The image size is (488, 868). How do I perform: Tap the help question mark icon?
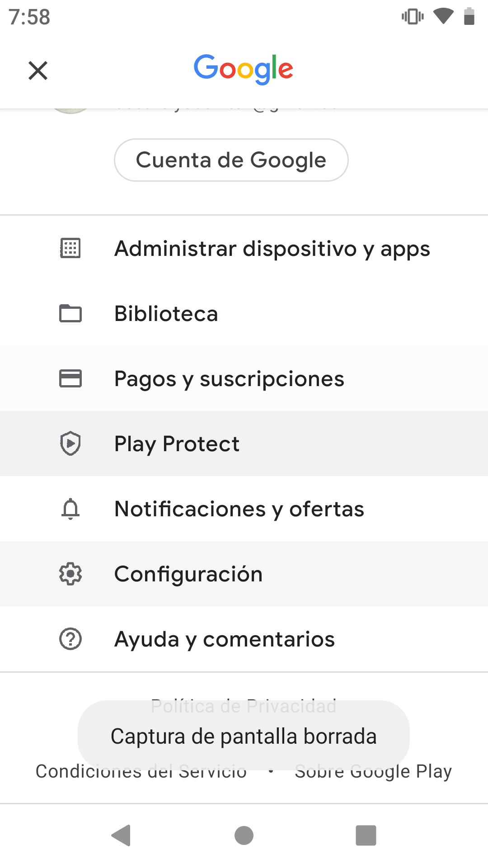(70, 639)
